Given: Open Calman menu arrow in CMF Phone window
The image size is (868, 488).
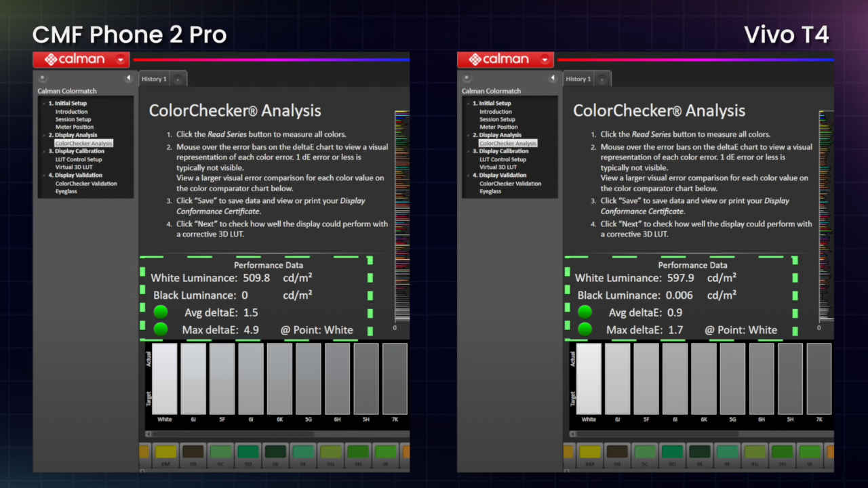Looking at the screenshot, I should coord(120,60).
